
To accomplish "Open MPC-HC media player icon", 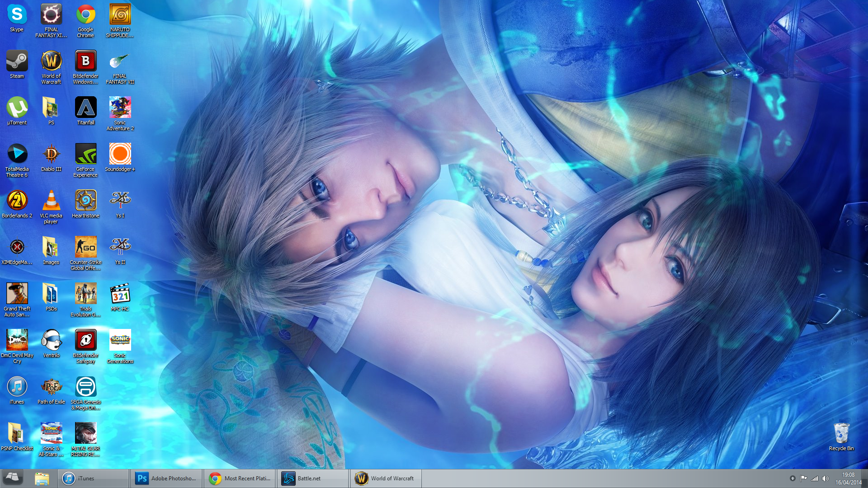I will pyautogui.click(x=120, y=297).
